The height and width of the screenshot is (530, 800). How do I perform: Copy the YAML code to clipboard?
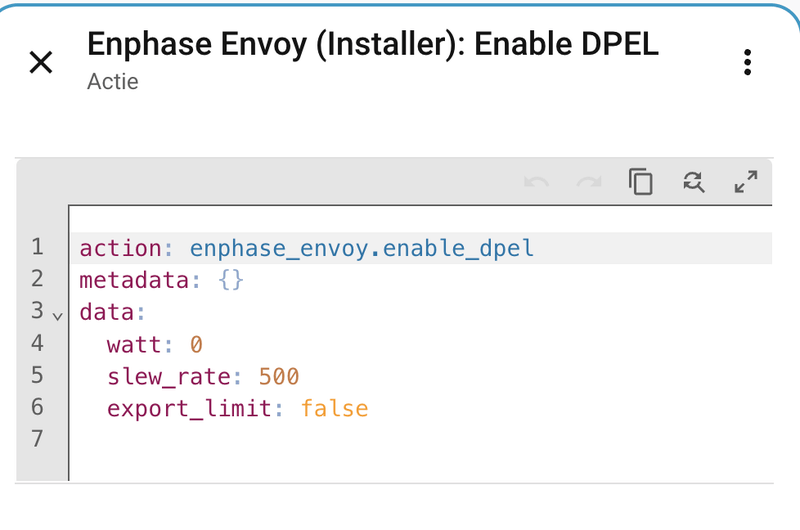[641, 182]
